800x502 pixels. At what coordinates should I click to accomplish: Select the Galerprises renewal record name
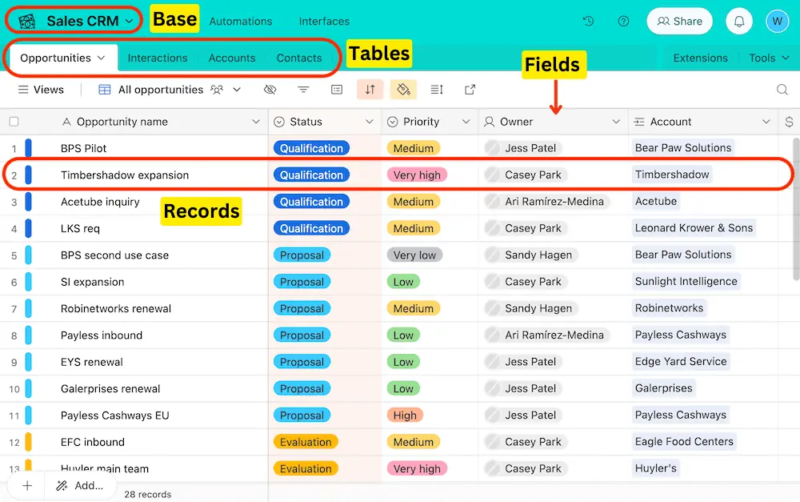click(x=110, y=389)
